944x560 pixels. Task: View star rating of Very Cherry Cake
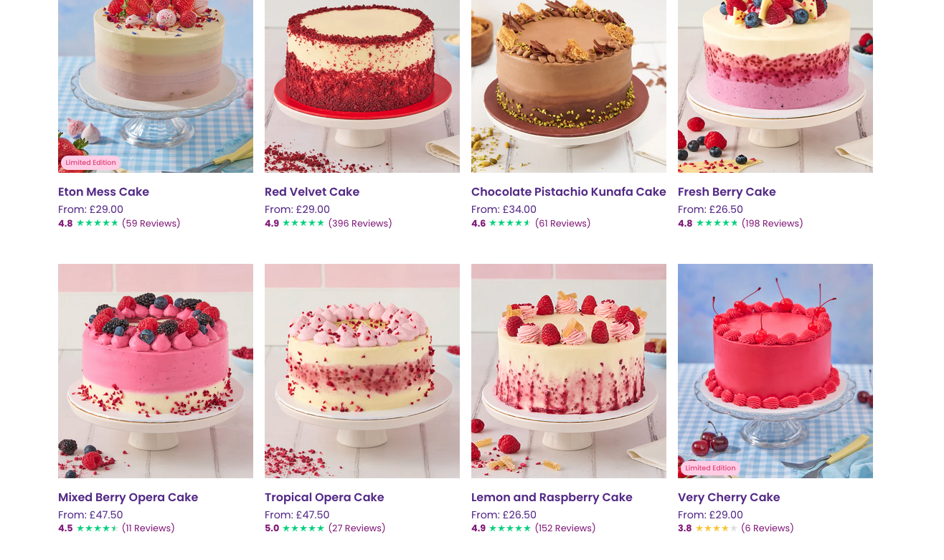click(716, 528)
